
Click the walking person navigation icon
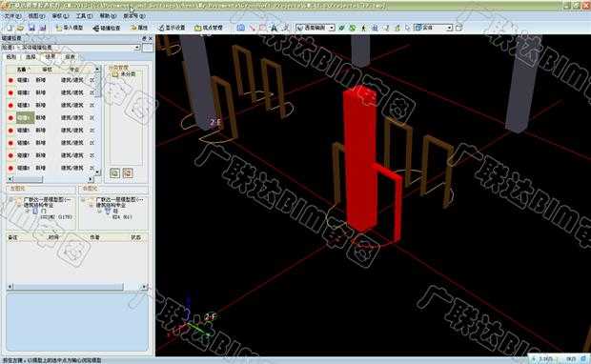click(364, 28)
